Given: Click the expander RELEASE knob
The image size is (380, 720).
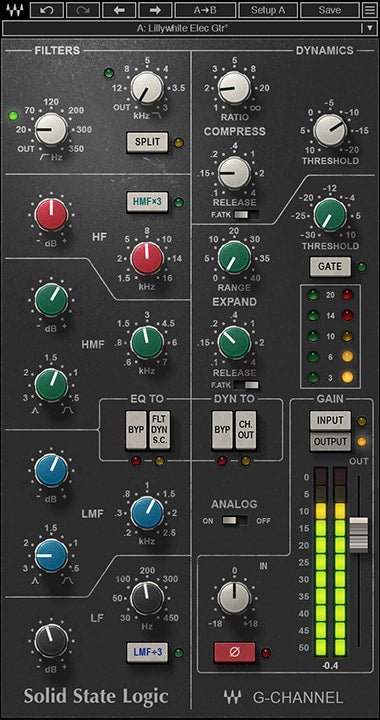Looking at the screenshot, I should [235, 343].
